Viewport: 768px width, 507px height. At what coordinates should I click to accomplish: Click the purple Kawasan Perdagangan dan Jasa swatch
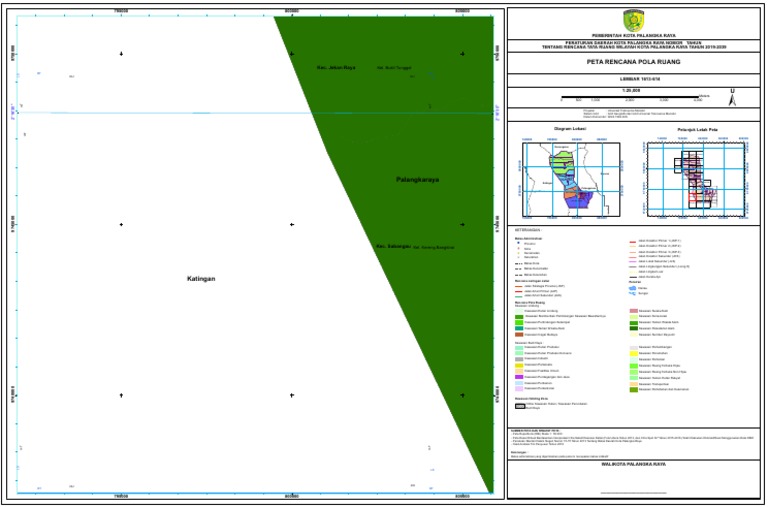(x=519, y=375)
